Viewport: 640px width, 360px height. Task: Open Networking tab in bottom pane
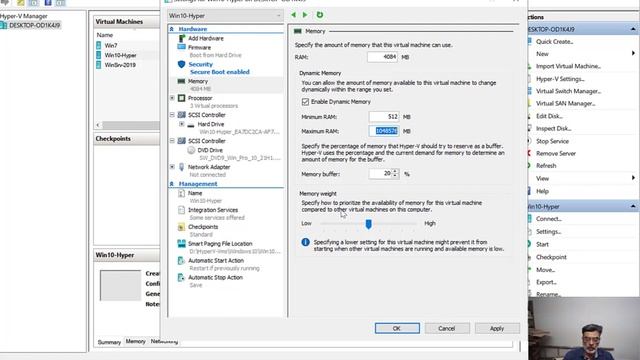(164, 341)
